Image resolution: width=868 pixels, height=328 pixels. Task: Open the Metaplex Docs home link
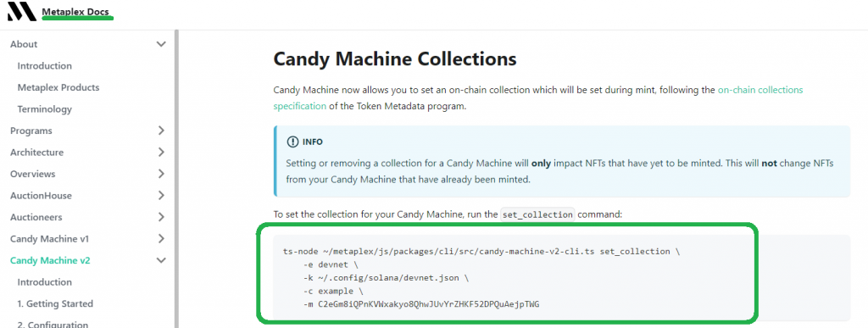click(x=77, y=12)
